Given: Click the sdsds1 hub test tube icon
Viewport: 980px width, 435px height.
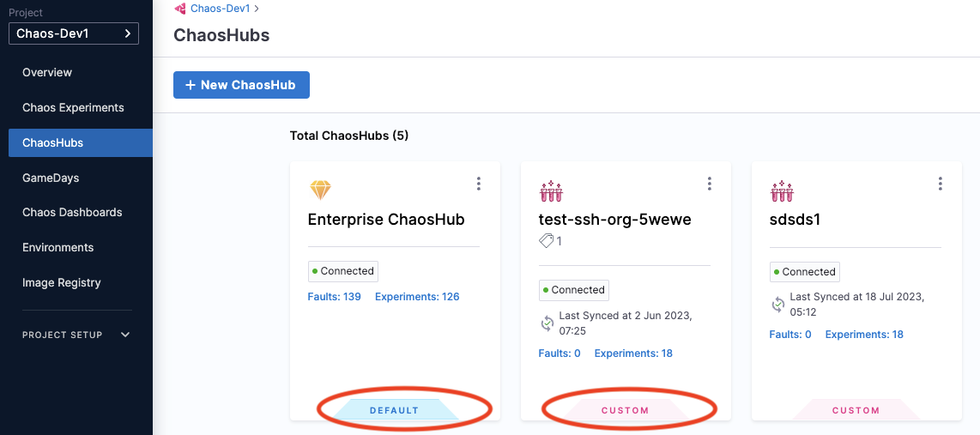Looking at the screenshot, I should click(781, 190).
